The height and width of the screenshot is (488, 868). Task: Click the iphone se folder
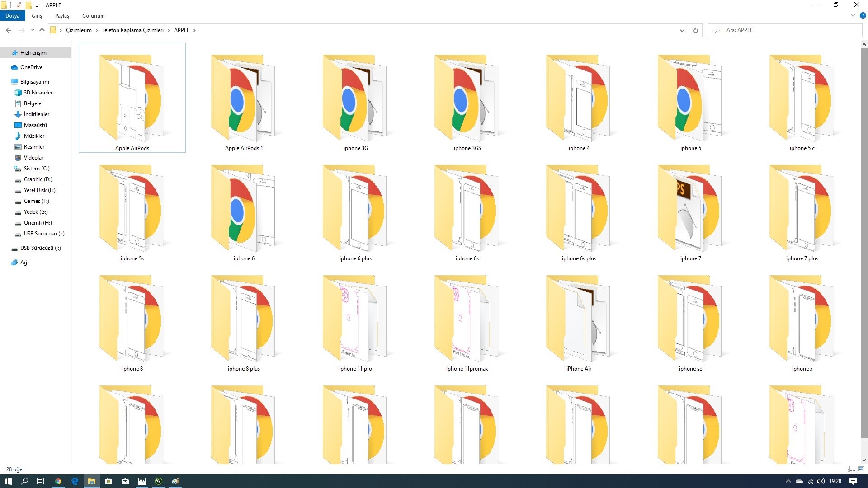(690, 319)
